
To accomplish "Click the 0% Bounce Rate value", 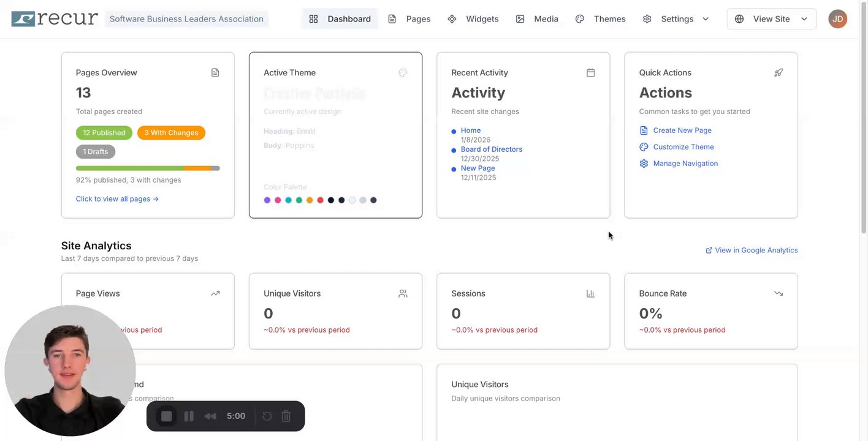I will (650, 314).
